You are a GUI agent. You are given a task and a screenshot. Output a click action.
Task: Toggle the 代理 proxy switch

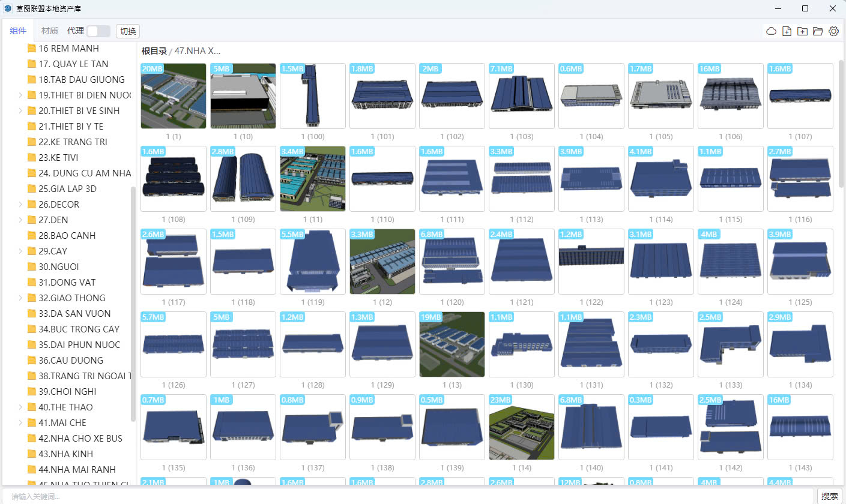pos(98,31)
